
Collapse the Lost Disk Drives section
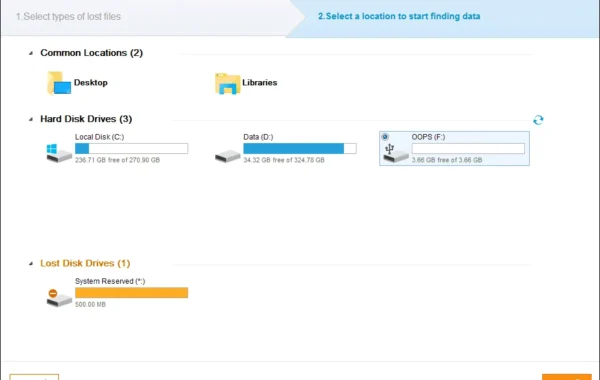31,264
